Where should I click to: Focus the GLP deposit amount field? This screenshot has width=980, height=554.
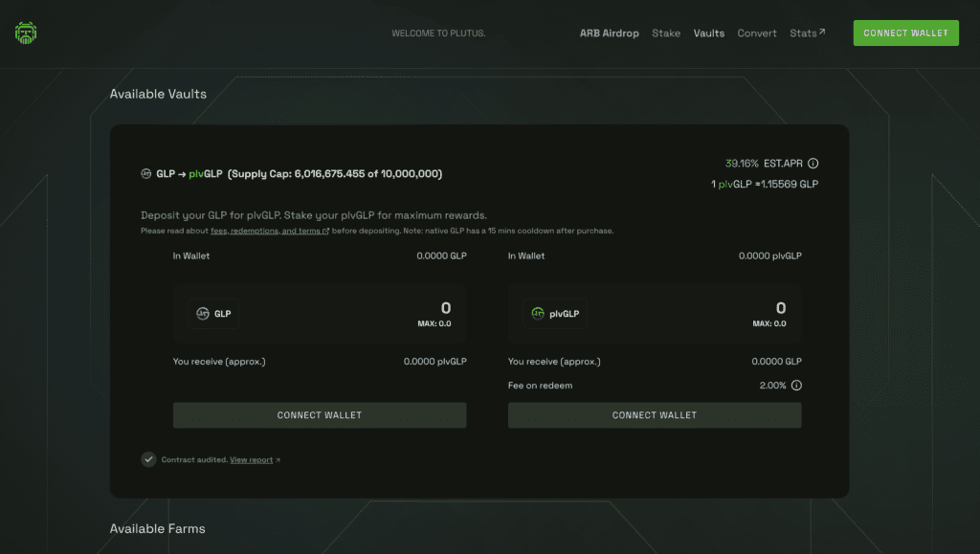[x=445, y=308]
